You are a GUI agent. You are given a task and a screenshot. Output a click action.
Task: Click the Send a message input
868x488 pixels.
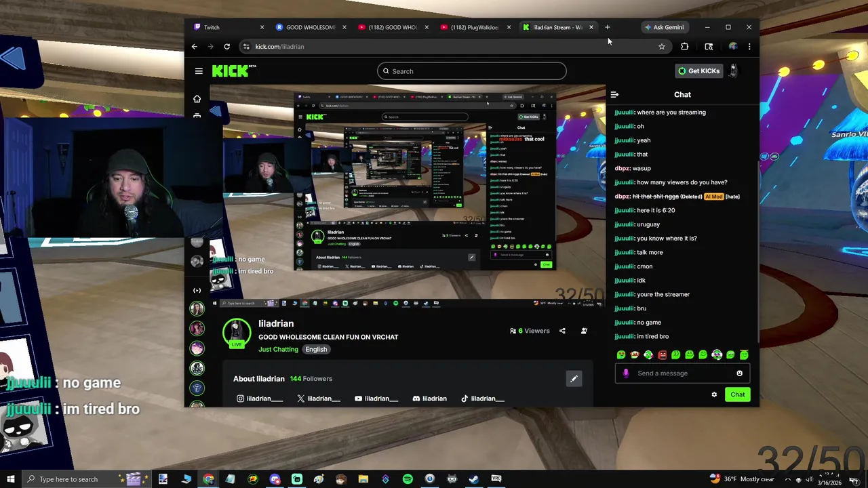click(682, 373)
